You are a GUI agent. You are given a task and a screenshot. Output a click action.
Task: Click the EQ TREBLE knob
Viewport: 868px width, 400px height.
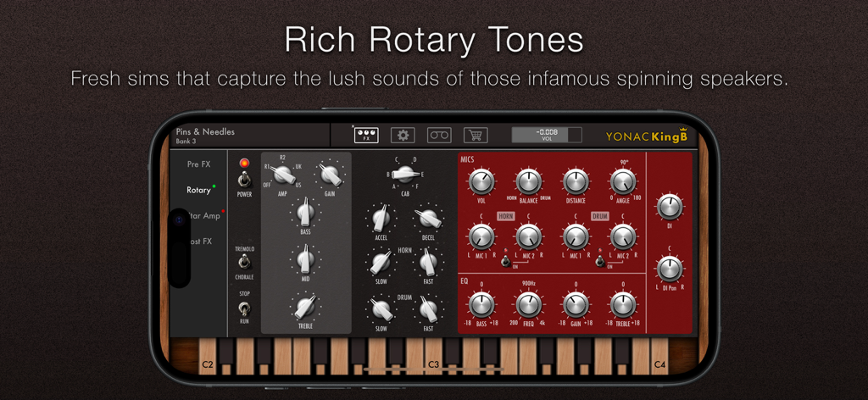[623, 305]
